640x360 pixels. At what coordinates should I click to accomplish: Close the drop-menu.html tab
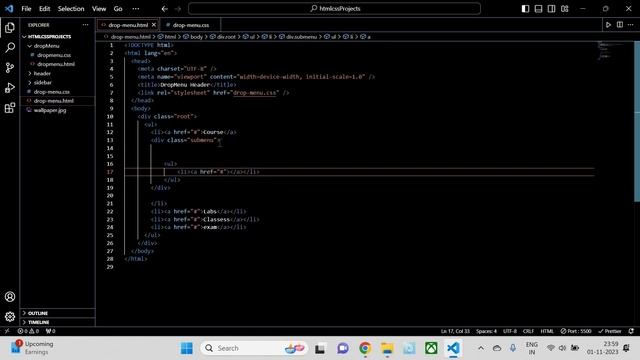click(x=154, y=25)
